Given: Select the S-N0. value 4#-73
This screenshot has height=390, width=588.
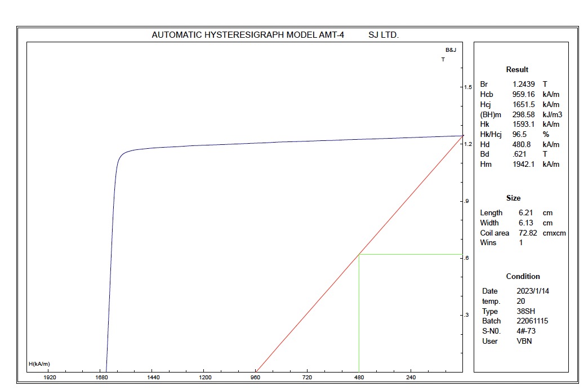Looking at the screenshot, I should click(x=526, y=331).
